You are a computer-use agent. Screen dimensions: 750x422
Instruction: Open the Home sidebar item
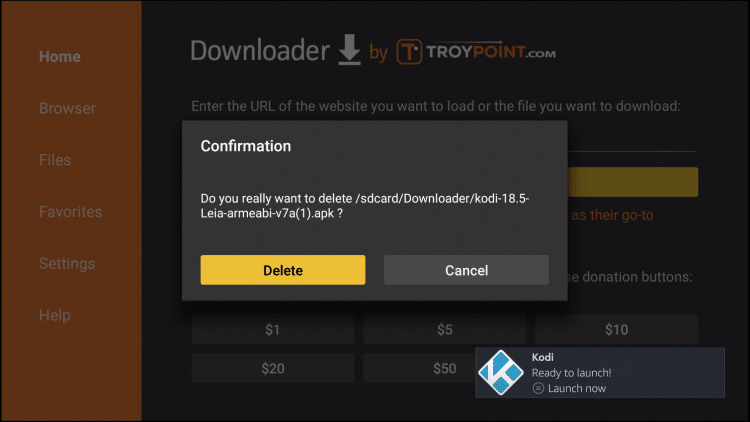point(60,56)
